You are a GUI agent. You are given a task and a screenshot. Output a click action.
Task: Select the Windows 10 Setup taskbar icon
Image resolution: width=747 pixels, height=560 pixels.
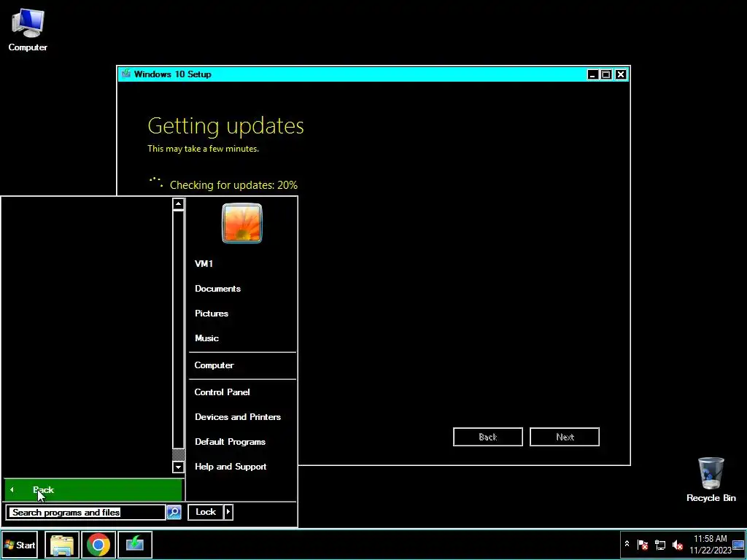click(x=135, y=544)
